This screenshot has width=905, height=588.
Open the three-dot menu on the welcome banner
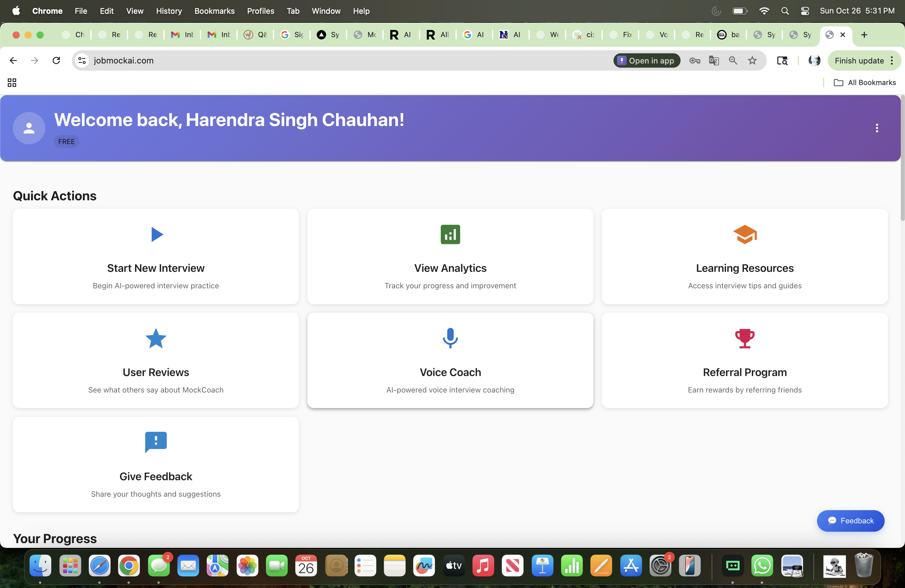(877, 128)
